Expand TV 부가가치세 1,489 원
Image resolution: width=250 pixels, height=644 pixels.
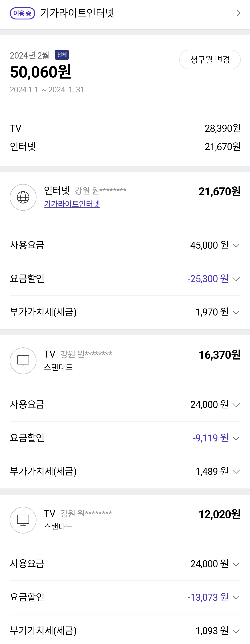click(236, 471)
